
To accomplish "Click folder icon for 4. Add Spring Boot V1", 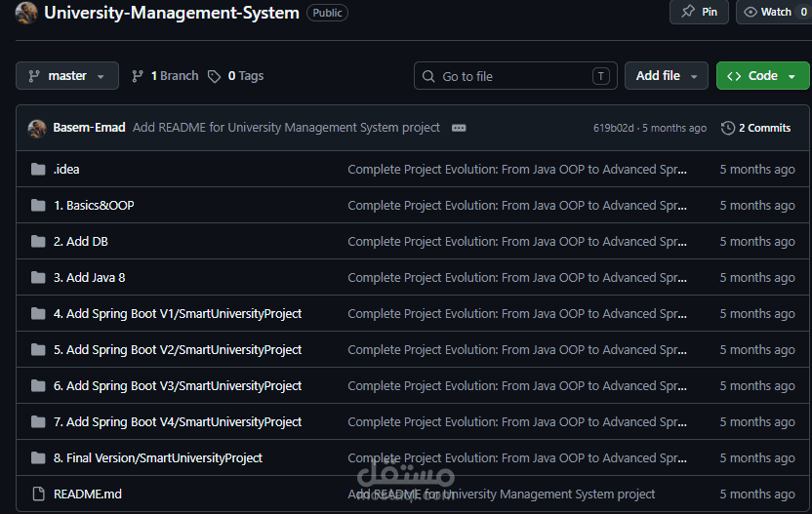I will 38,314.
